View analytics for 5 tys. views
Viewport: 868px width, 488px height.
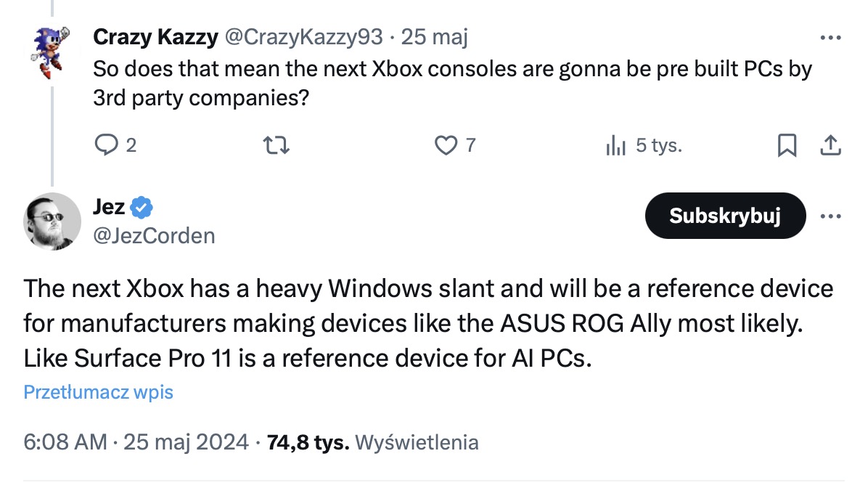pos(644,146)
